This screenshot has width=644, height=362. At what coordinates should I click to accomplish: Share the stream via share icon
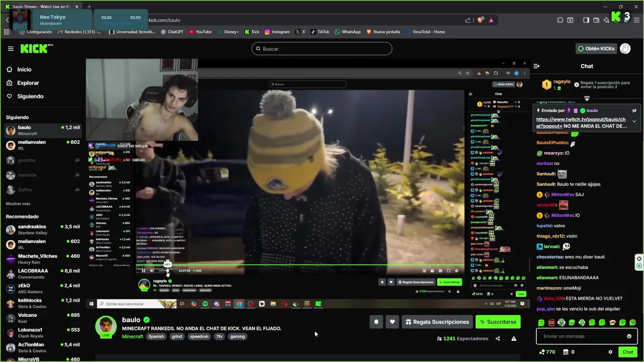pos(498,338)
